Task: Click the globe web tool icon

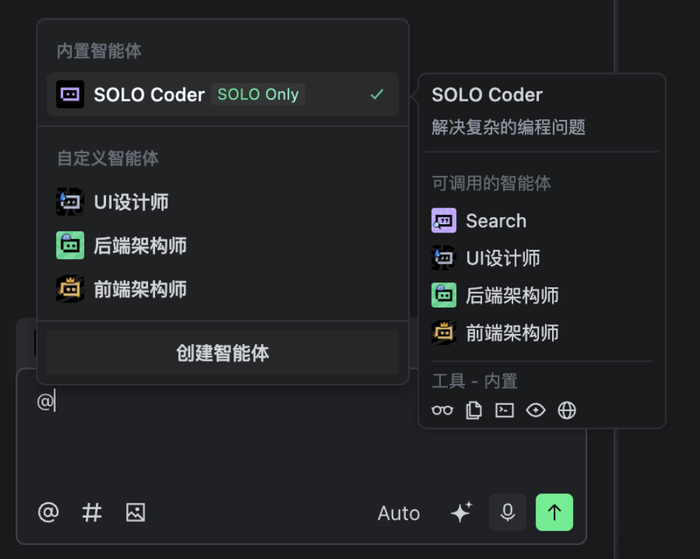Action: pyautogui.click(x=567, y=410)
